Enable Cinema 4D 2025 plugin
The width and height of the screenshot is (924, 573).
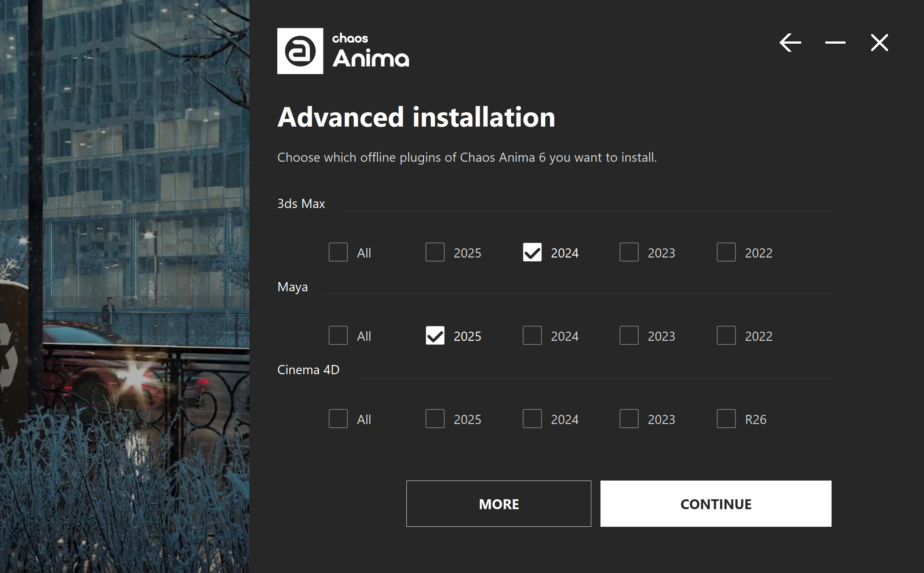click(435, 419)
